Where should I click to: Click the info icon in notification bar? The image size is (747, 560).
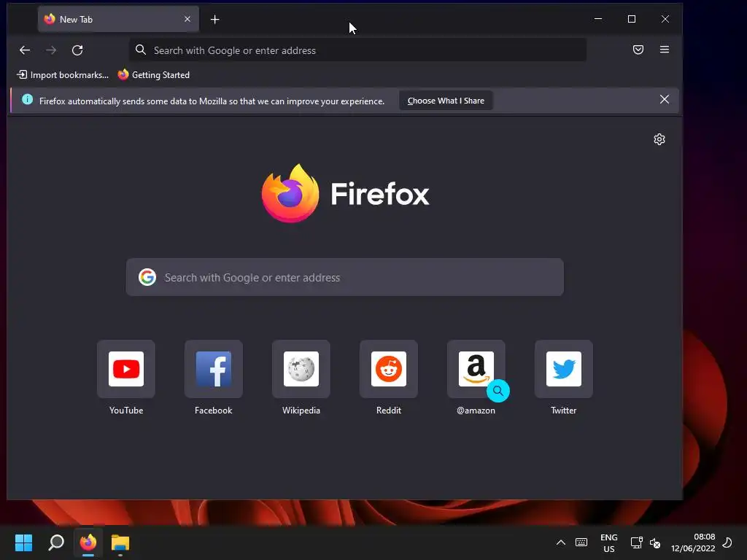point(28,99)
